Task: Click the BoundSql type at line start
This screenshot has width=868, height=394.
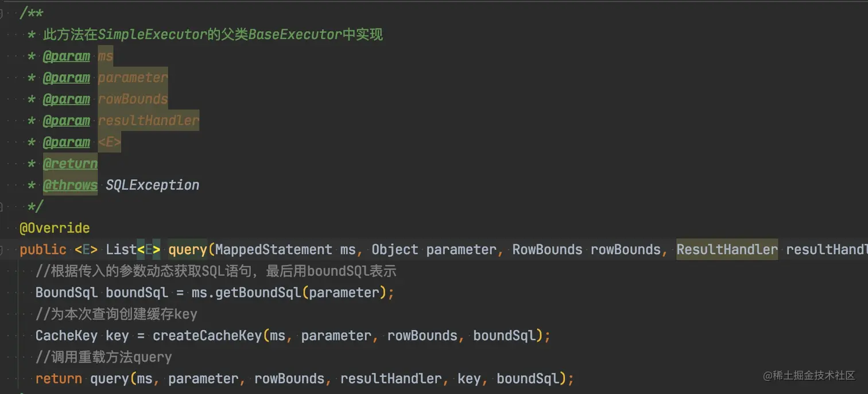Action: [66, 293]
